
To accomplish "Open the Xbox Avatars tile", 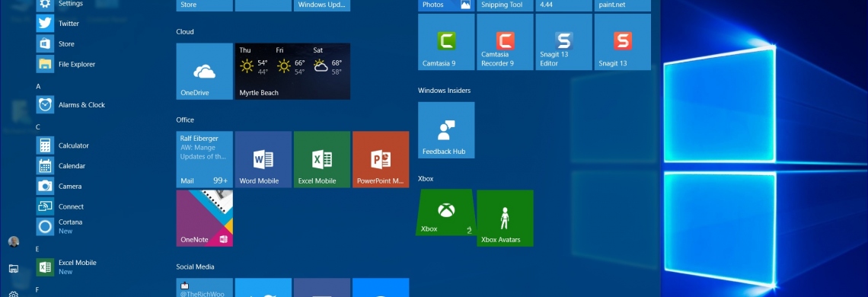I will 505,219.
